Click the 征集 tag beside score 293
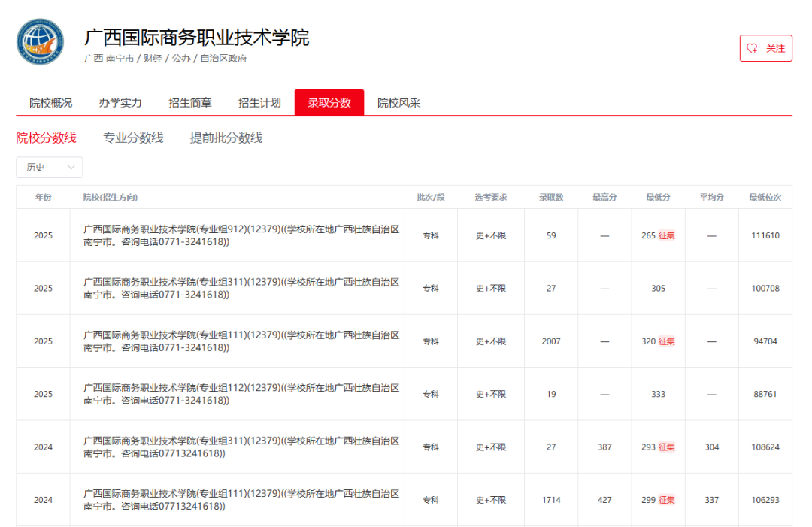The height and width of the screenshot is (527, 812). [666, 447]
